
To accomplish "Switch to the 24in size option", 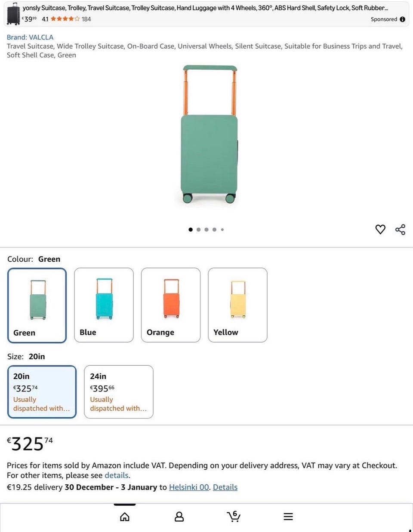I will click(x=119, y=391).
